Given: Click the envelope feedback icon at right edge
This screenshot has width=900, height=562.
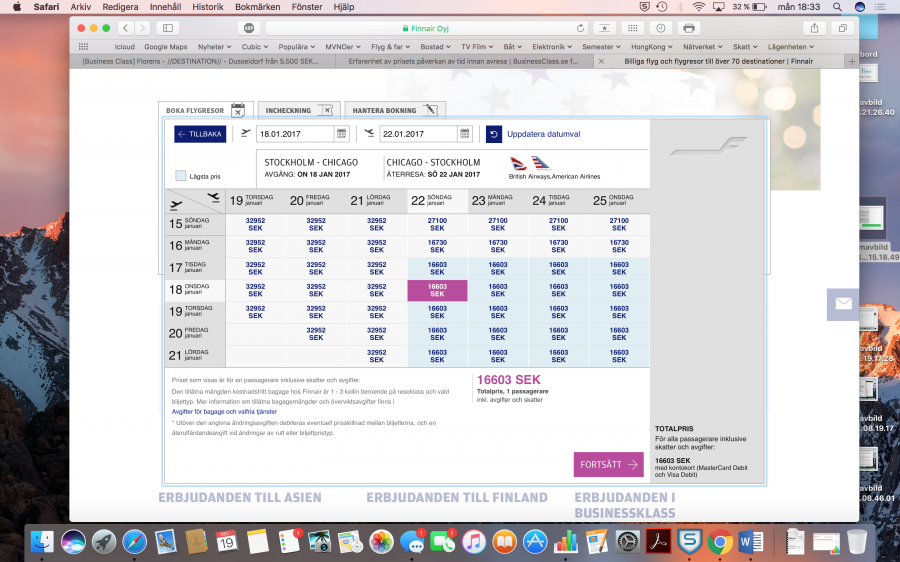Looking at the screenshot, I should coord(843,304).
